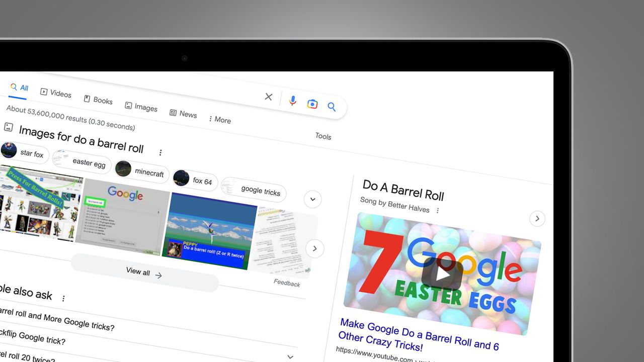Screen dimensions: 644x362
Task: Select the google tricks filter chip
Action: [x=254, y=190]
